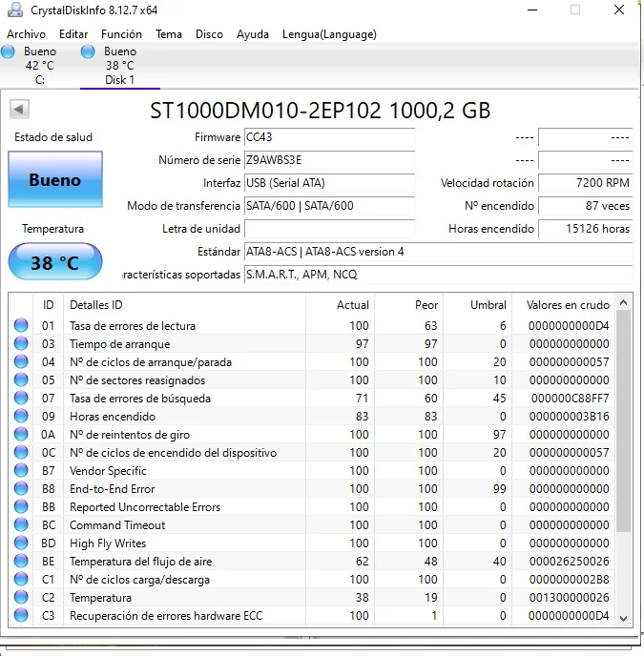Click status orb of attribute 03 row
644x656 pixels.
point(21,343)
